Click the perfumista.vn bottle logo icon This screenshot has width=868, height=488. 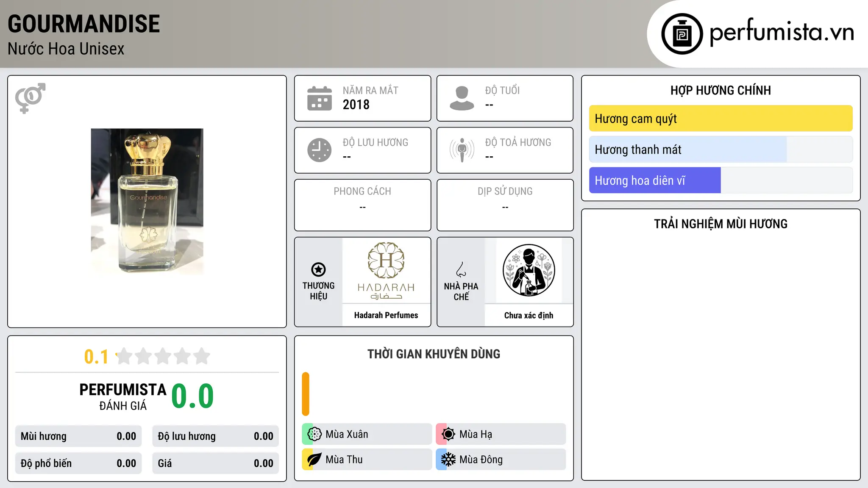point(682,34)
